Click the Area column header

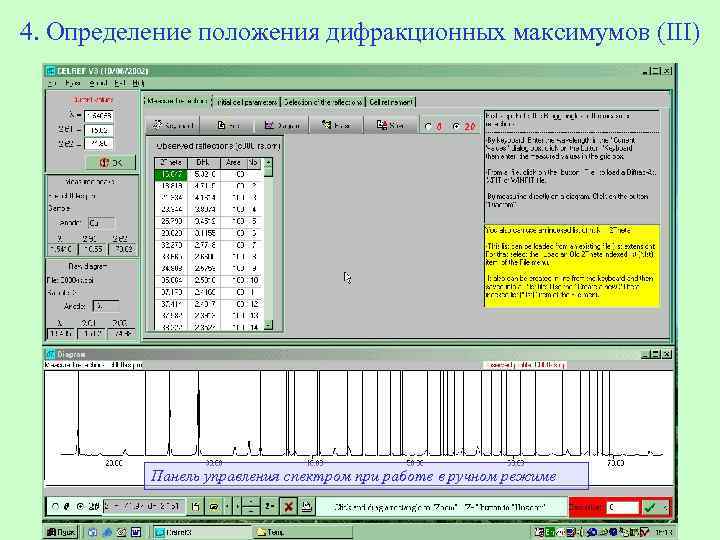(233, 163)
